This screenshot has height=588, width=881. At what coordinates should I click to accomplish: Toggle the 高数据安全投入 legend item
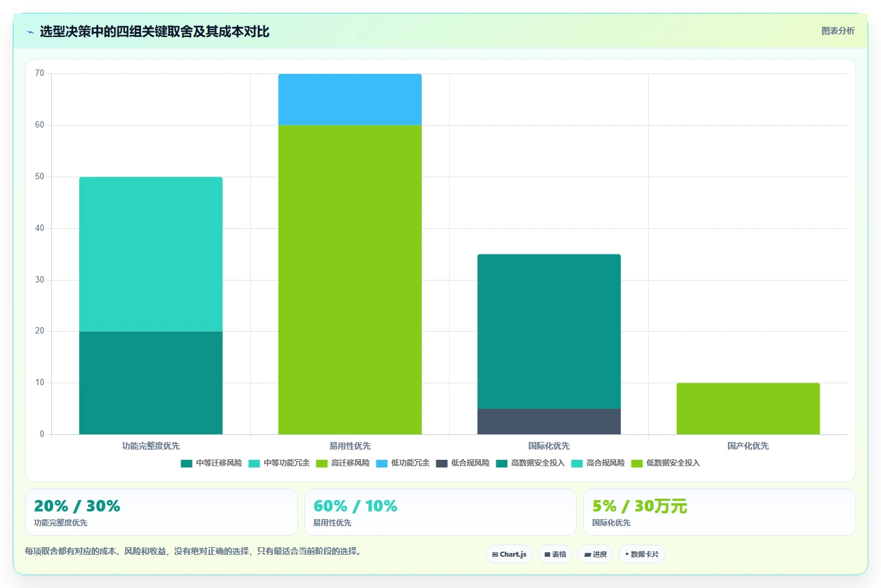[530, 463]
